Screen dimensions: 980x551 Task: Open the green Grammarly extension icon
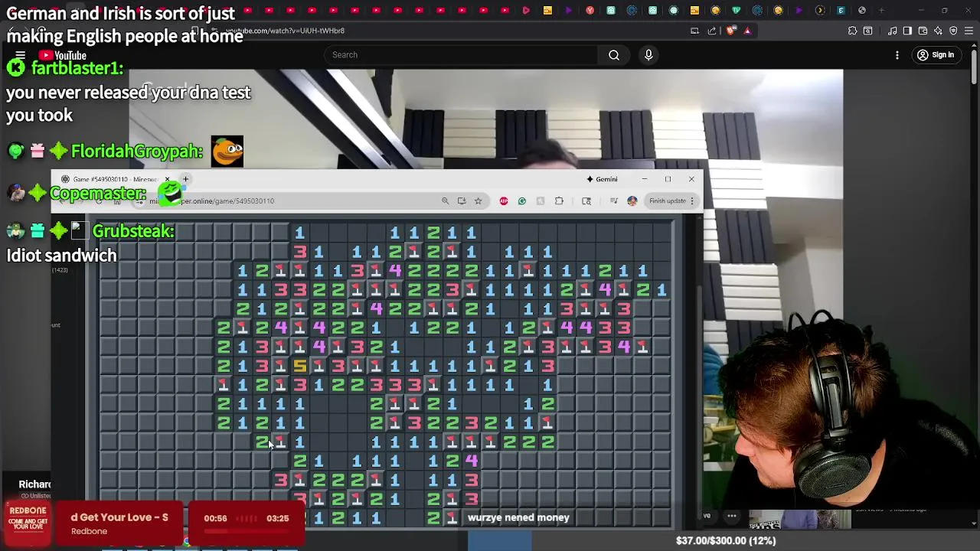(522, 201)
